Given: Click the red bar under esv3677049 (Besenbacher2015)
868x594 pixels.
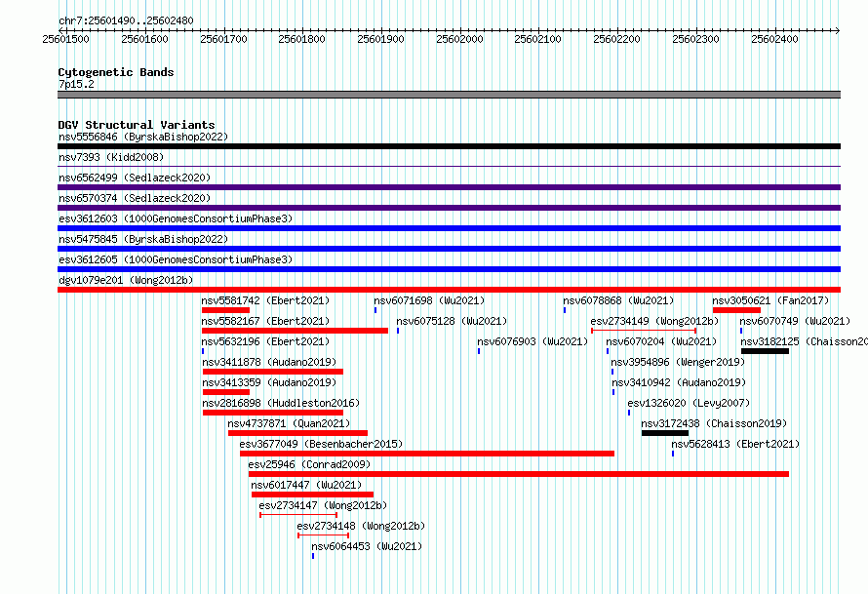Looking at the screenshot, I should coord(427,454).
